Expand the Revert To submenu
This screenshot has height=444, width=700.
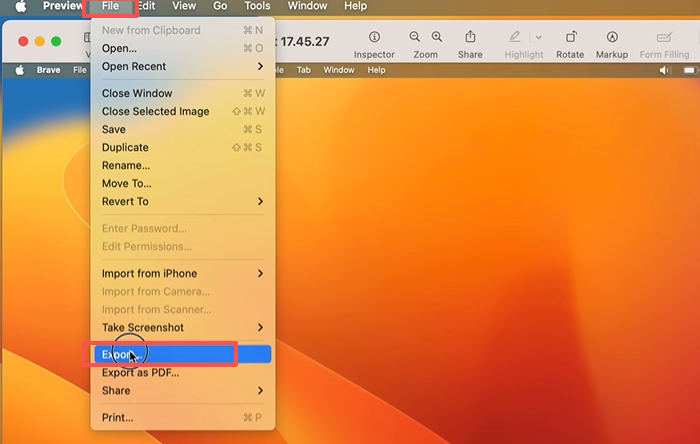(x=182, y=201)
